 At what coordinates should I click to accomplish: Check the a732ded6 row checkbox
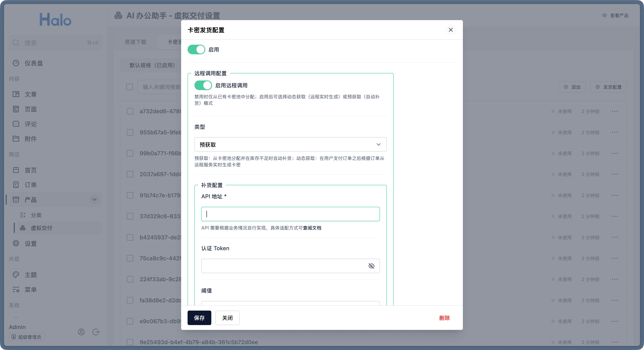coord(130,111)
